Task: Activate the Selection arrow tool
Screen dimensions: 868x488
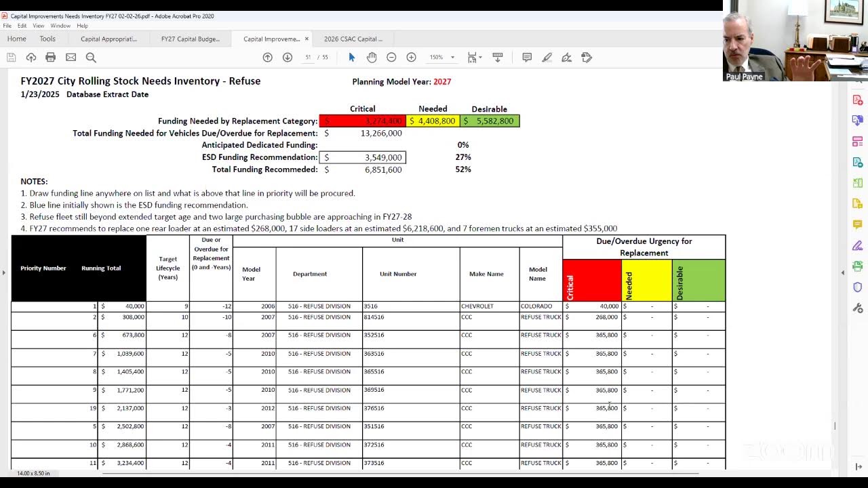Action: pos(351,58)
